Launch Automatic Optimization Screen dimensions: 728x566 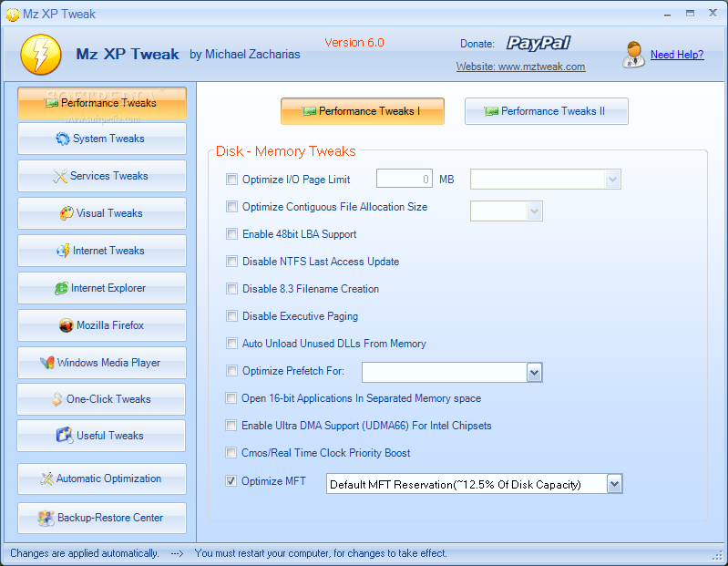(102, 479)
